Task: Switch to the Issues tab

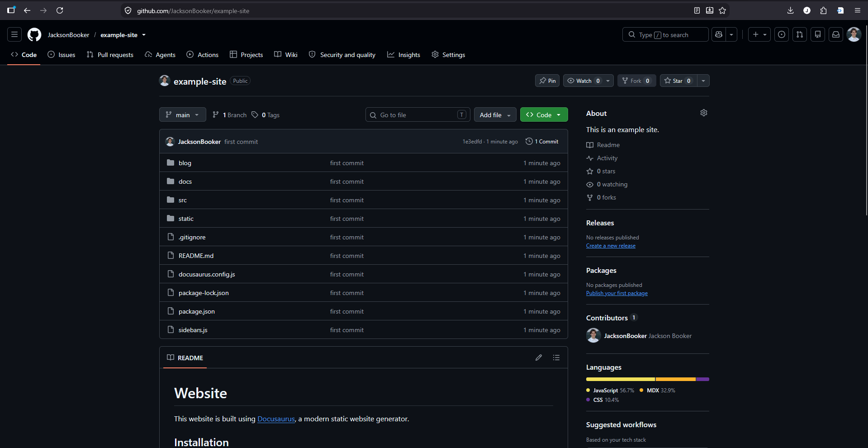Action: [x=62, y=54]
